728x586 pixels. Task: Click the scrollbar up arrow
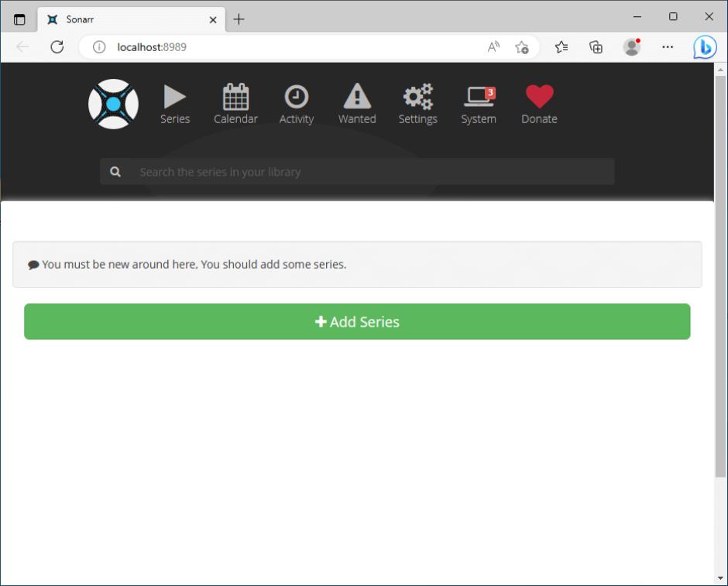click(x=720, y=70)
